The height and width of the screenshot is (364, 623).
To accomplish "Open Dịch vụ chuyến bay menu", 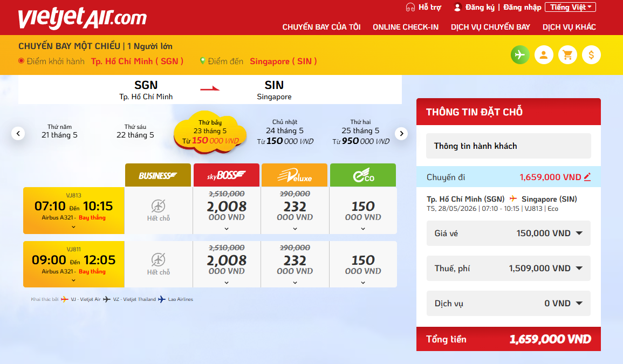I will coord(490,27).
